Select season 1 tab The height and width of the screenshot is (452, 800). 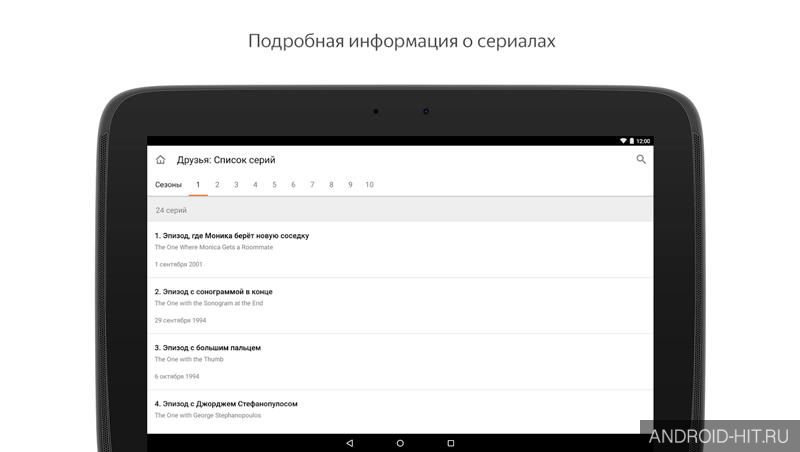click(198, 185)
